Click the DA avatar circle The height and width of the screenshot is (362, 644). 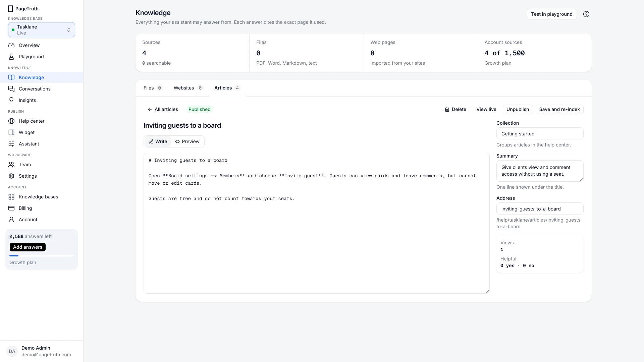[12, 351]
